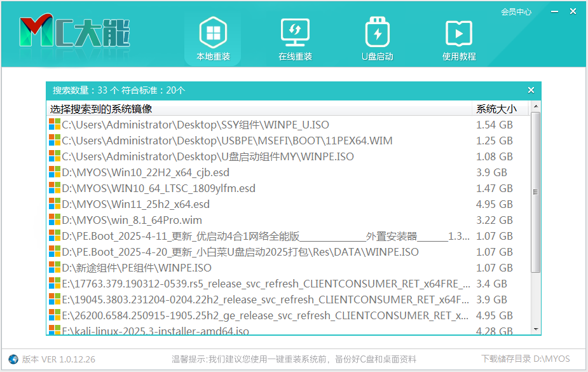Image resolution: width=588 pixels, height=372 pixels.
Task: Select the WIN10_64_LTSC_1809ylfm.esd image
Action: 158,188
